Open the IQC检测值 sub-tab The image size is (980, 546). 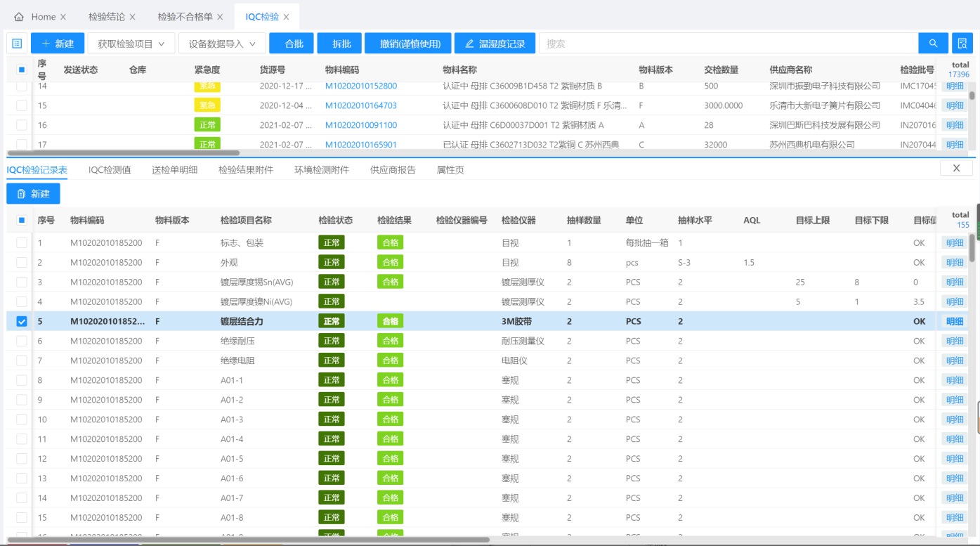pos(110,169)
